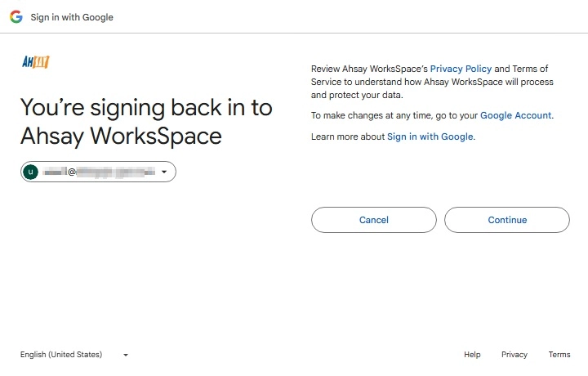This screenshot has width=588, height=376.
Task: Click the Cancel button
Action: [374, 220]
